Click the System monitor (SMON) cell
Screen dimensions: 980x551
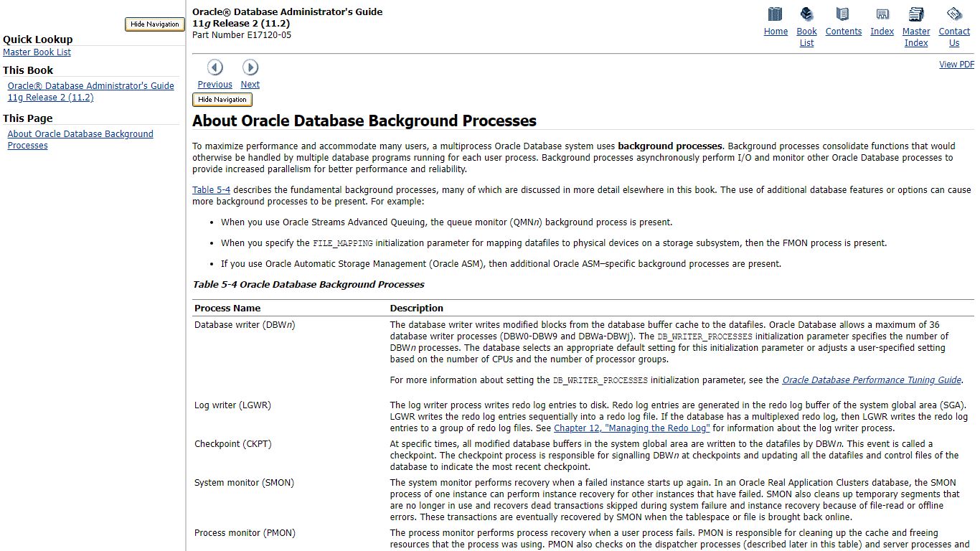(x=244, y=483)
